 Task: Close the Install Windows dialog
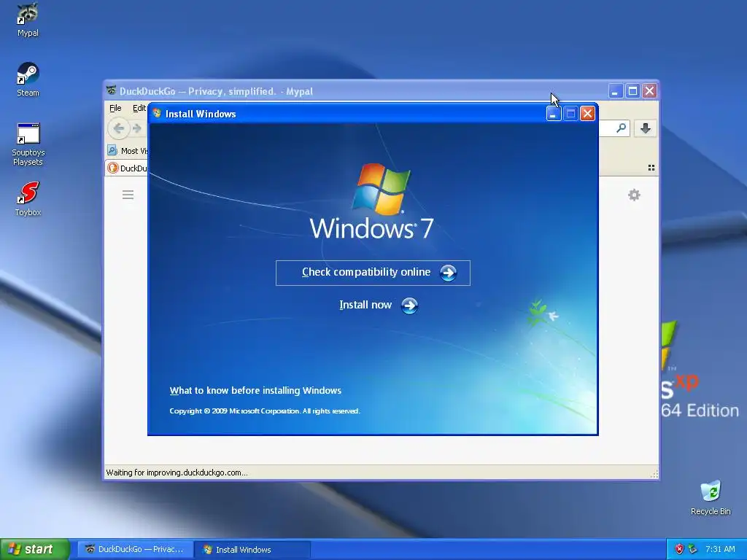click(587, 114)
